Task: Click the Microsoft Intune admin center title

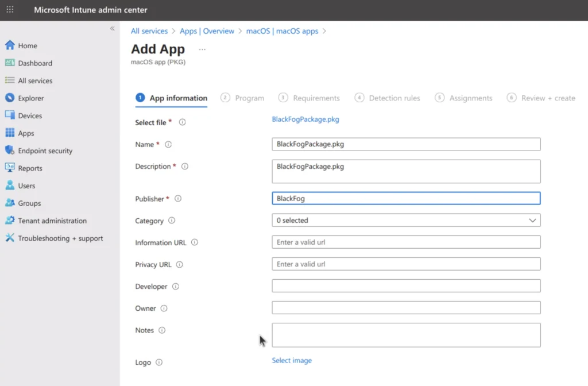Action: 91,10
